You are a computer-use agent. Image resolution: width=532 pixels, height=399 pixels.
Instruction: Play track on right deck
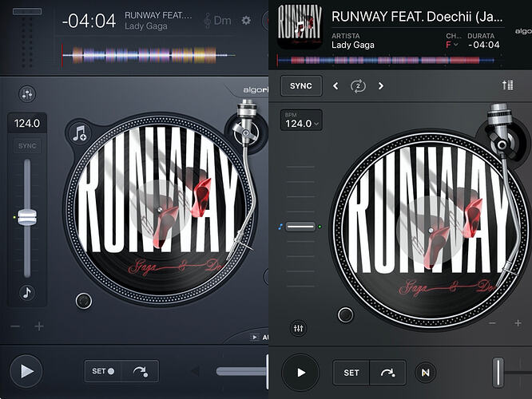coord(300,373)
